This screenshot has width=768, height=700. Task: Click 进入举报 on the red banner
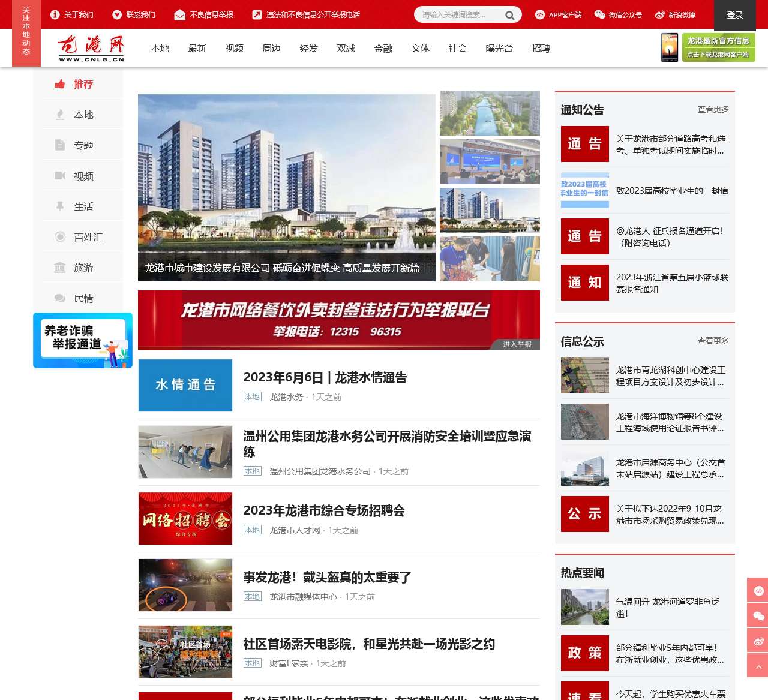tap(517, 344)
